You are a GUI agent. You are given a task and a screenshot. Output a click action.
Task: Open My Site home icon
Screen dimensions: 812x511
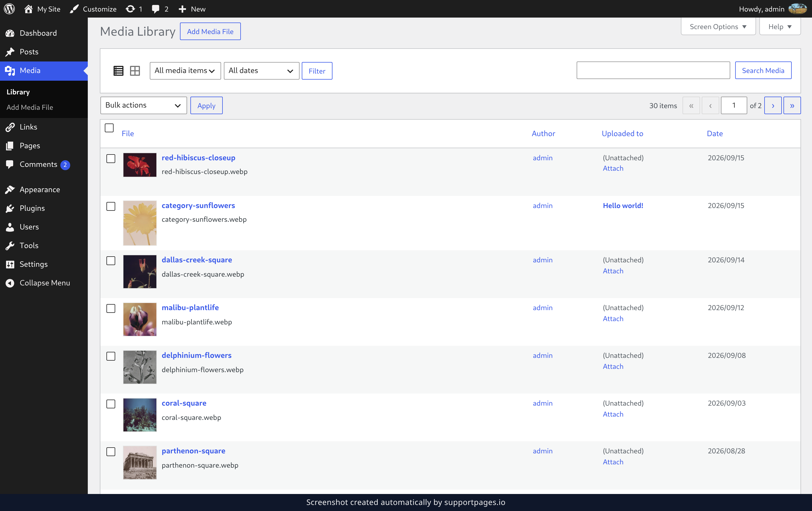(x=28, y=9)
